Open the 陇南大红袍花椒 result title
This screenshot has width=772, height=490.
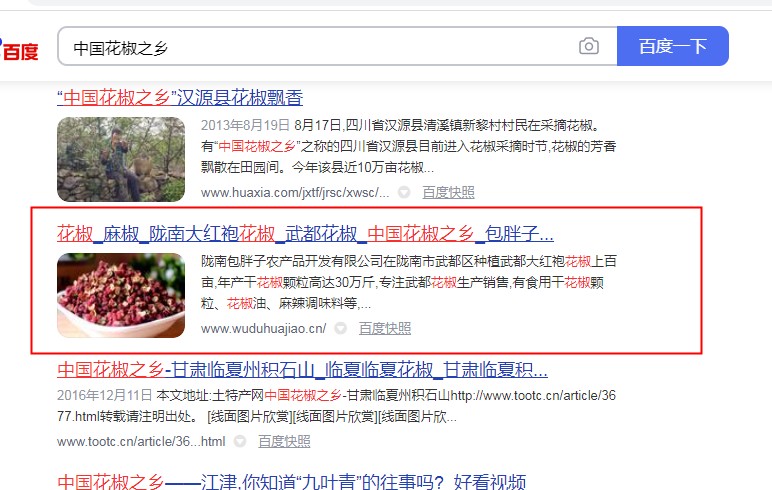[305, 233]
